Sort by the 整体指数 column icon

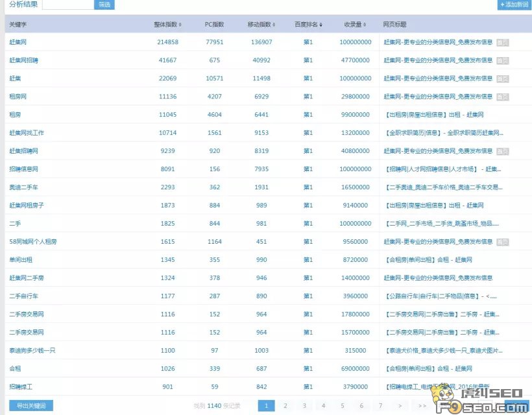179,24
